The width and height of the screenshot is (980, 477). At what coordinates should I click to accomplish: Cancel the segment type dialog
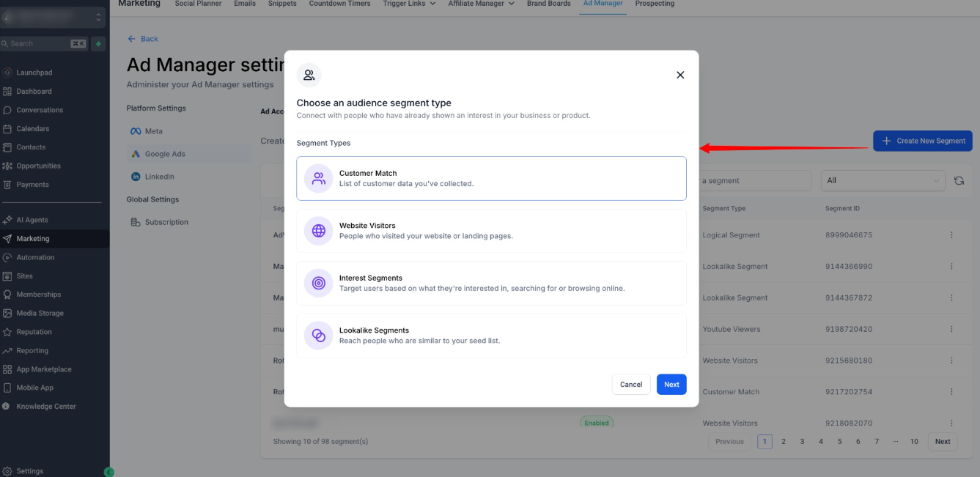[631, 384]
